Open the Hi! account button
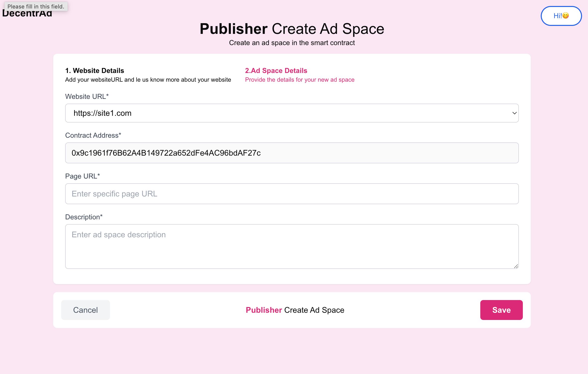Viewport: 588px width, 374px height. click(x=561, y=16)
